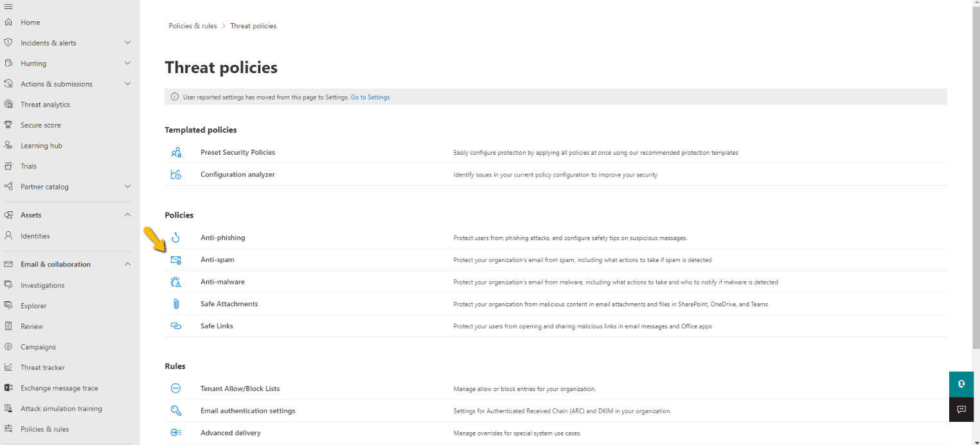Select the Email authentication settings key icon
Image resolution: width=980 pixels, height=445 pixels.
[176, 410]
